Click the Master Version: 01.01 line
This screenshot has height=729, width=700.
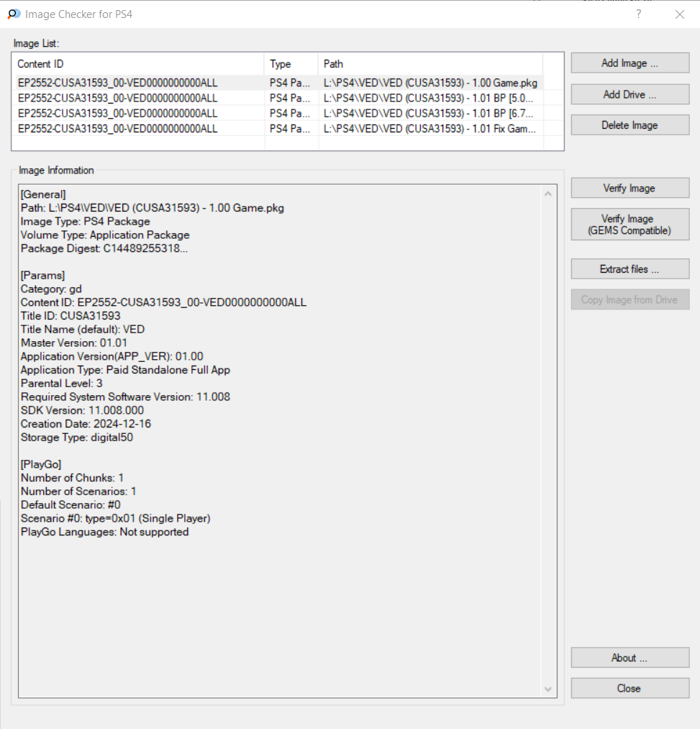[x=74, y=343]
